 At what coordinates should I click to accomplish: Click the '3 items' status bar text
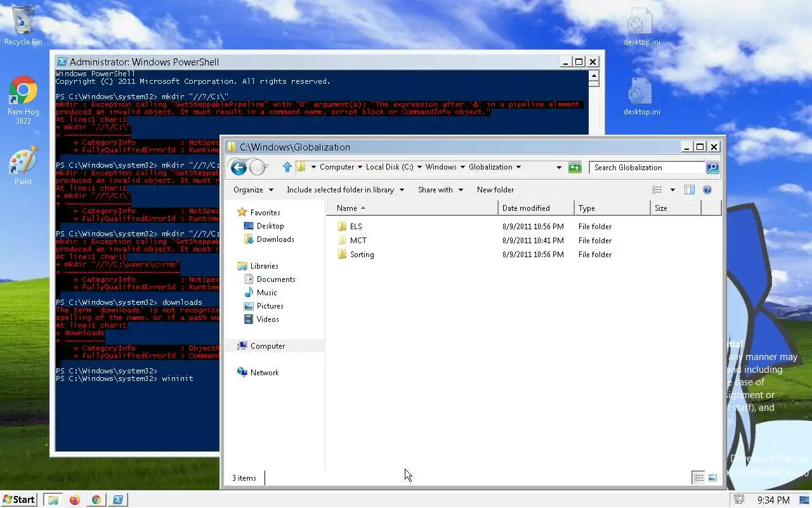244,478
